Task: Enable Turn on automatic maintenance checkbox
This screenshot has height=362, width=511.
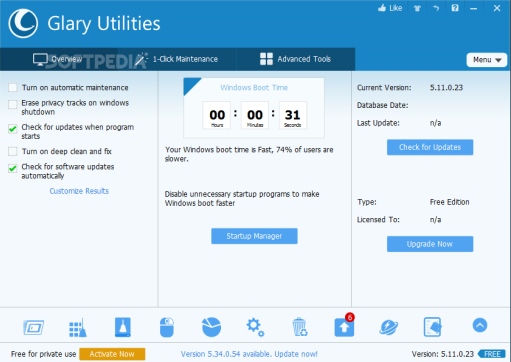Action: click(x=13, y=88)
